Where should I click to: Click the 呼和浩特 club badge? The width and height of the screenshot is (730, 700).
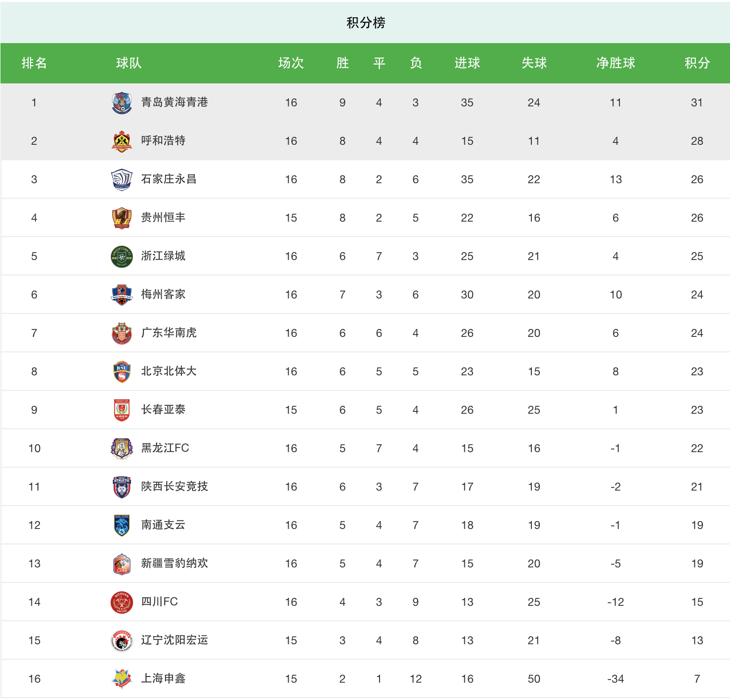(122, 141)
